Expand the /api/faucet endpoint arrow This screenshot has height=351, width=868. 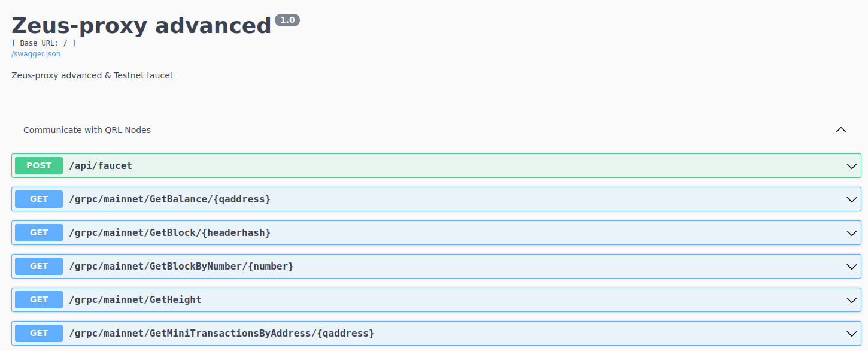tap(852, 166)
